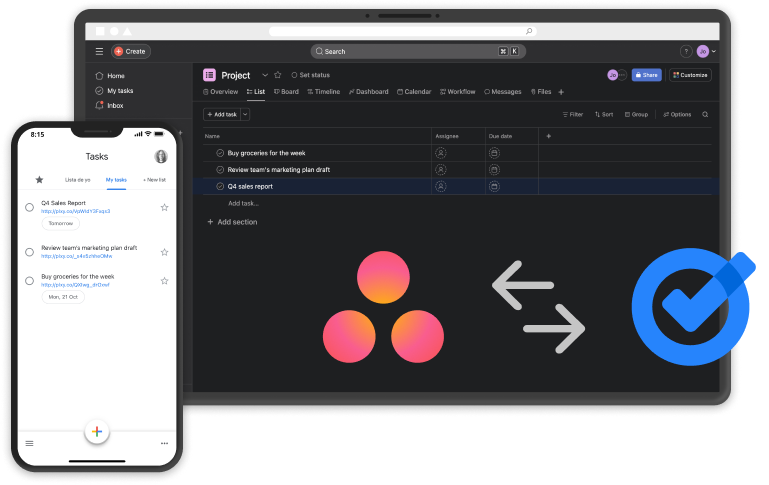Focus the Asana Search field
This screenshot has width=769, height=485.
(x=418, y=51)
